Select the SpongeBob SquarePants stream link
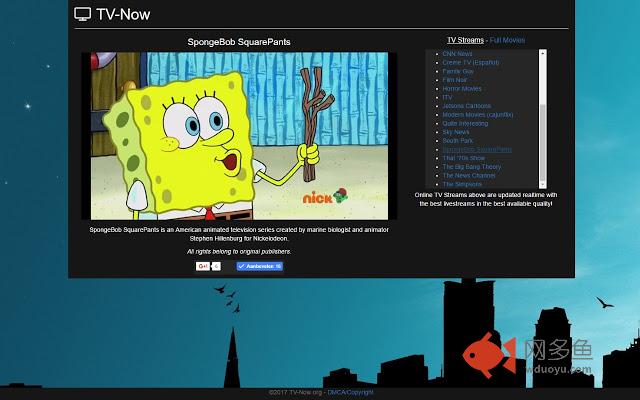 point(477,149)
